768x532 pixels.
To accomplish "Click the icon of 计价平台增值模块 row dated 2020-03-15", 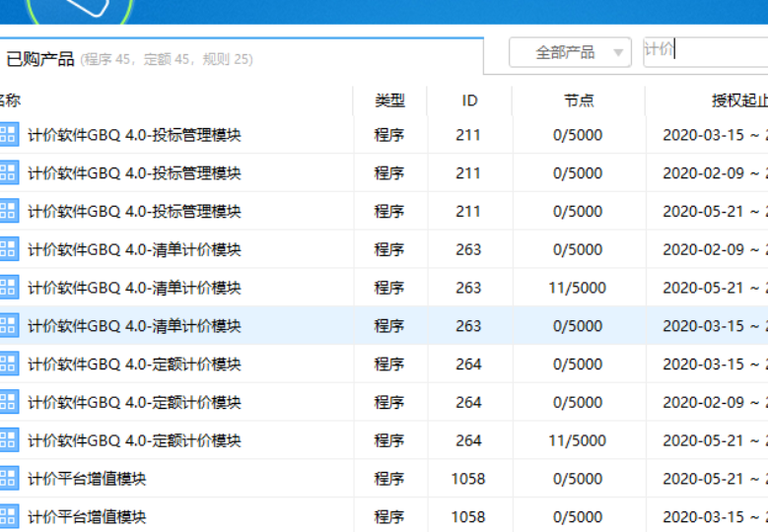I will tap(8, 516).
